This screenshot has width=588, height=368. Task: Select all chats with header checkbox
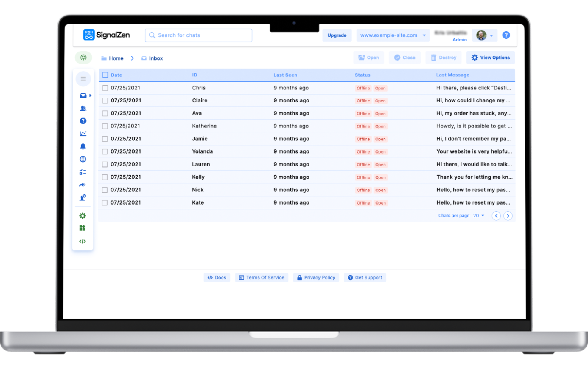point(105,75)
